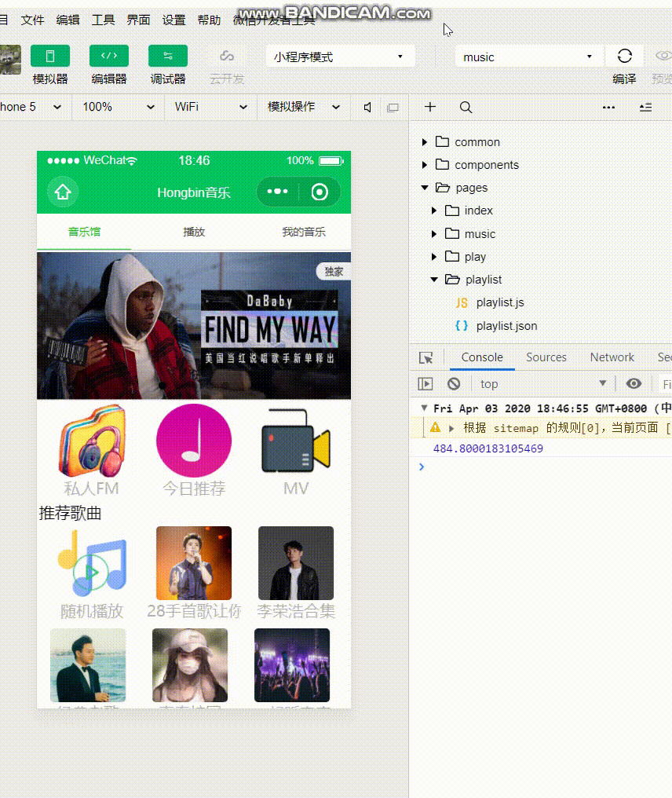Viewport: 672px width, 798px height.
Task: Open the 帮助 menu
Action: [x=209, y=20]
